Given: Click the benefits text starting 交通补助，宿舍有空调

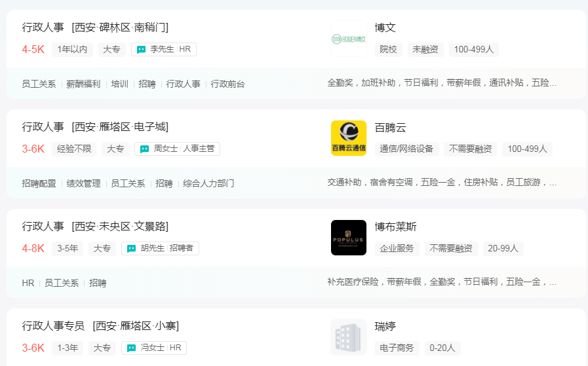Looking at the screenshot, I should click(442, 183).
